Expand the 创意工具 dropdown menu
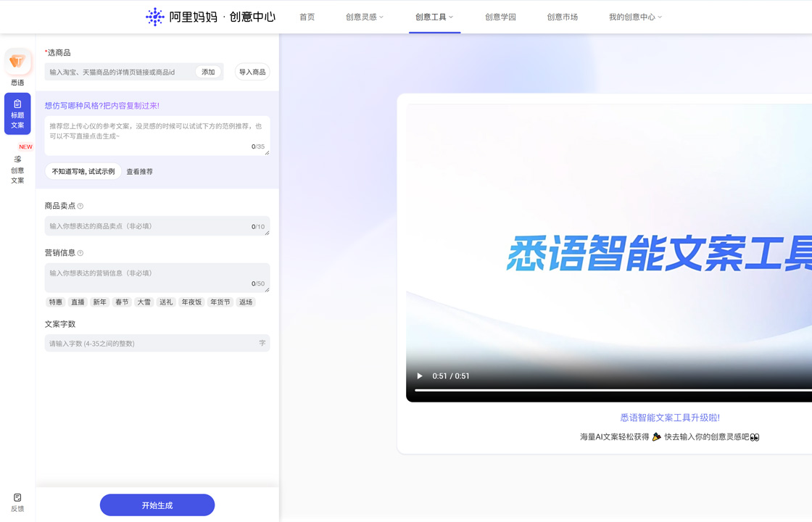This screenshot has width=812, height=522. pyautogui.click(x=434, y=17)
